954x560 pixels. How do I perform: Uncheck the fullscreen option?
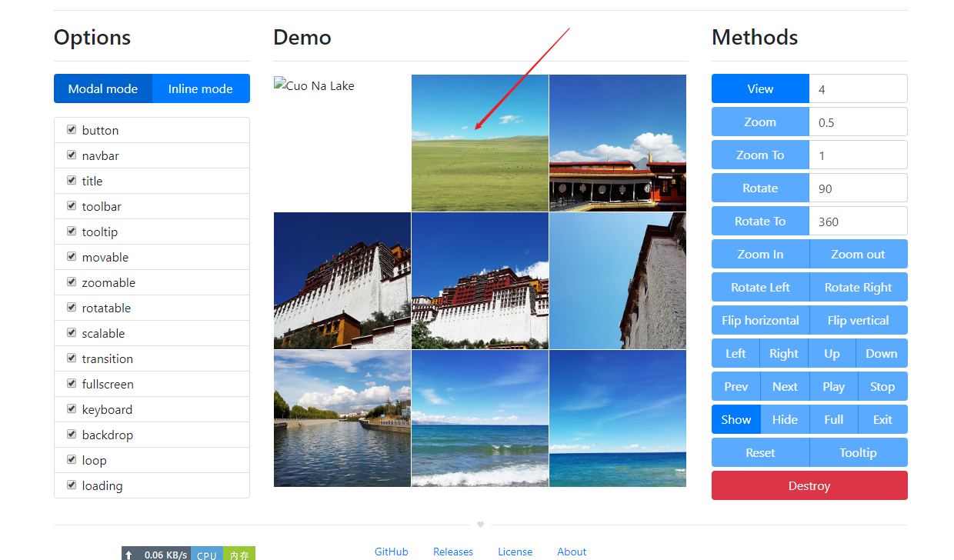(72, 384)
